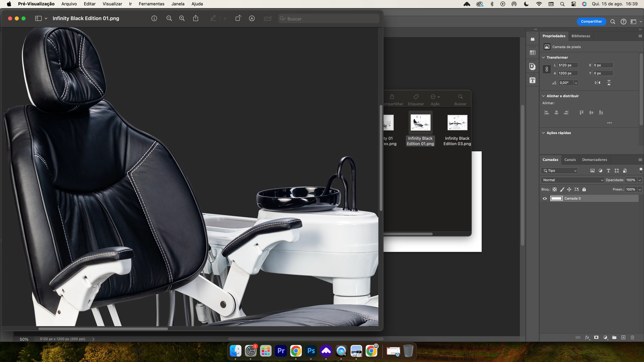Open the Normal blend mode dropdown
This screenshot has height=362, width=644.
coord(573,180)
